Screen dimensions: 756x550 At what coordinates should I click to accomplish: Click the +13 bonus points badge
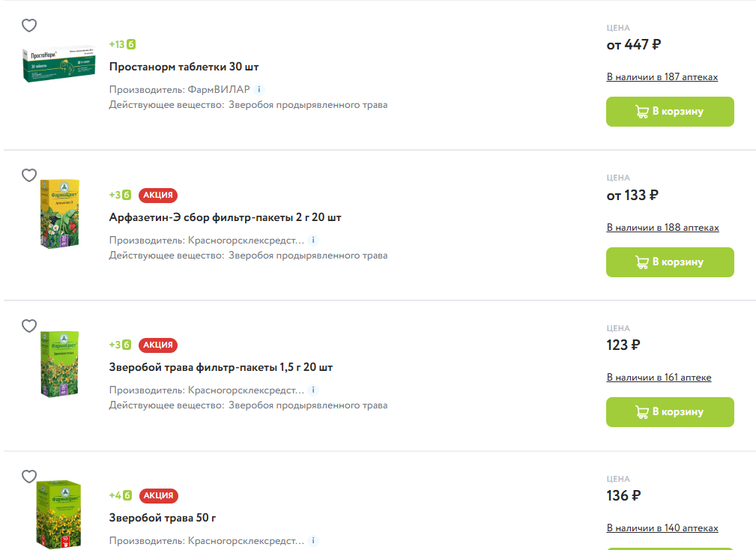point(122,44)
